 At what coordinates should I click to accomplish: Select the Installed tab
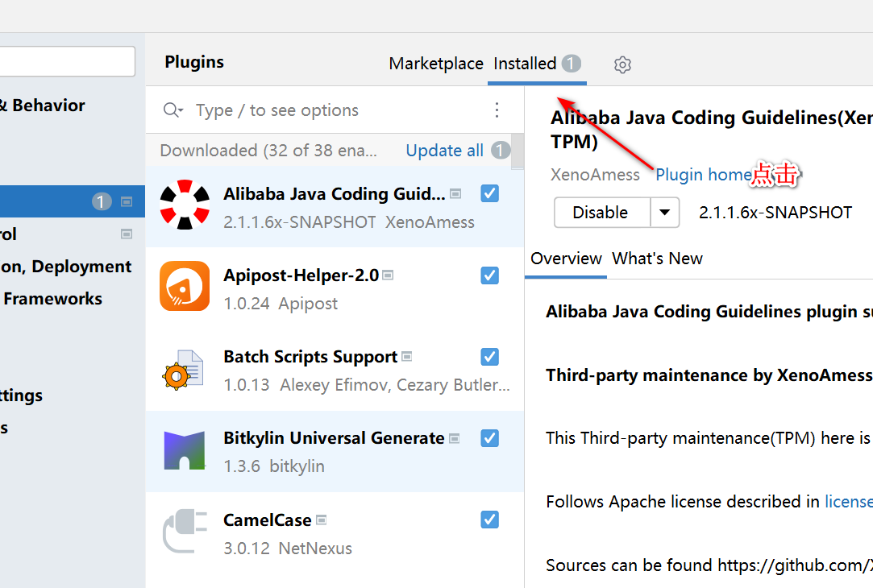point(526,64)
